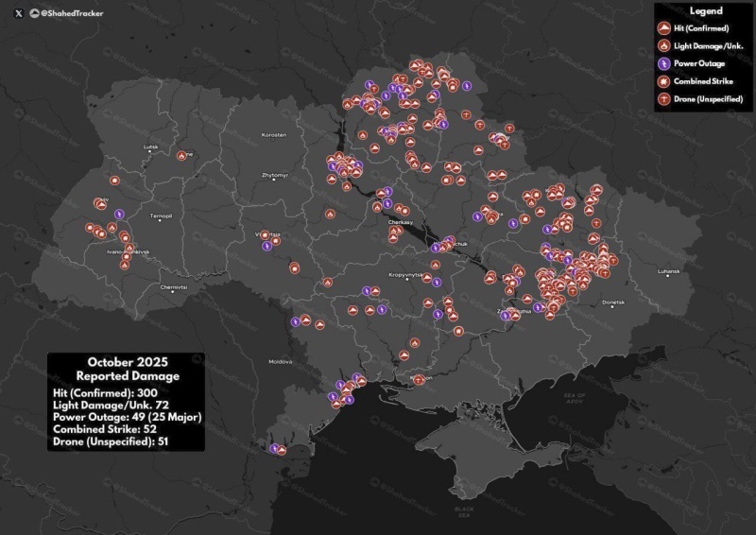Click the Black Sea label
The height and width of the screenshot is (535, 756).
point(464,512)
